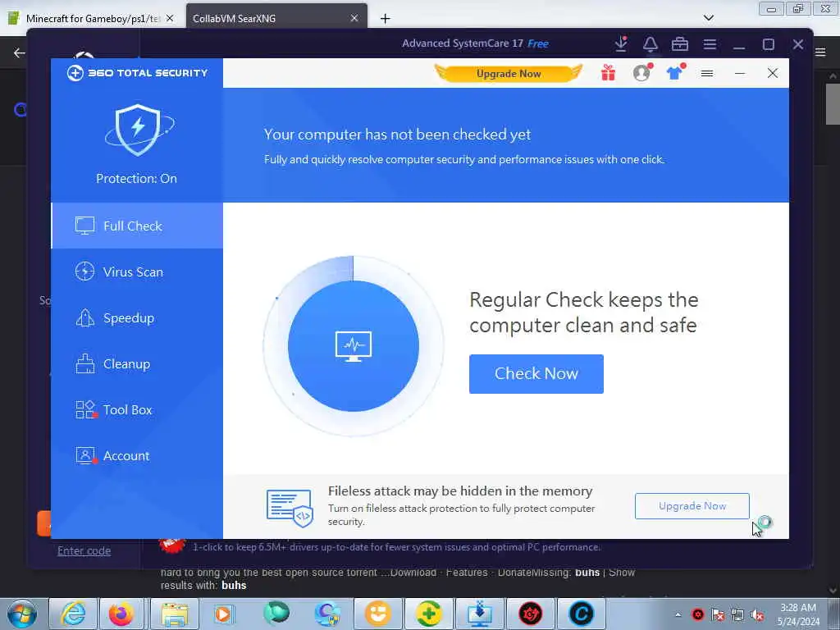Open the blue t-shirt theme icon
Viewport: 840px width, 630px height.
(675, 72)
